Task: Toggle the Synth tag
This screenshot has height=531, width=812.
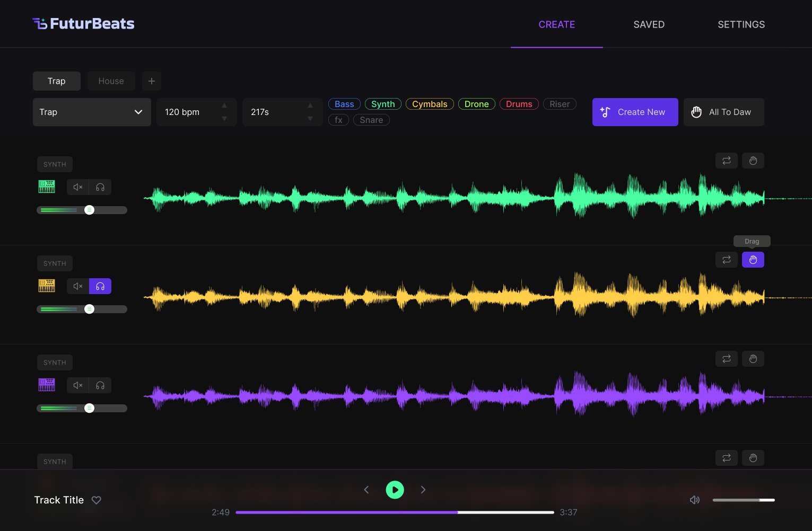Action: tap(383, 104)
